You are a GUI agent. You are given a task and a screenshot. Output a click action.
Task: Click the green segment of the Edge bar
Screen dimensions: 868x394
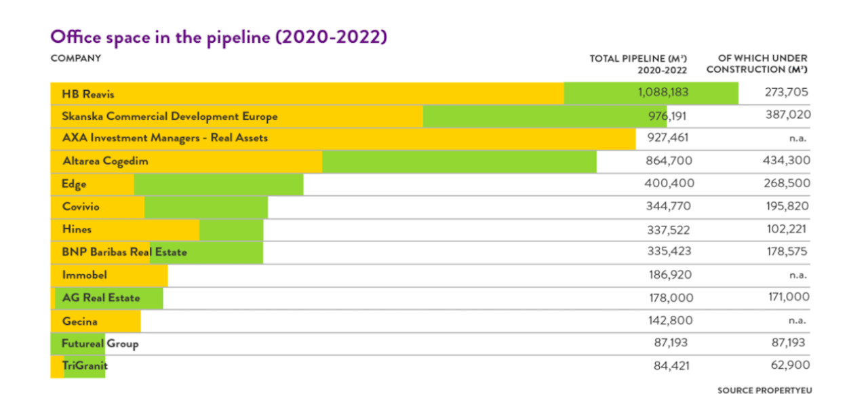tap(218, 184)
